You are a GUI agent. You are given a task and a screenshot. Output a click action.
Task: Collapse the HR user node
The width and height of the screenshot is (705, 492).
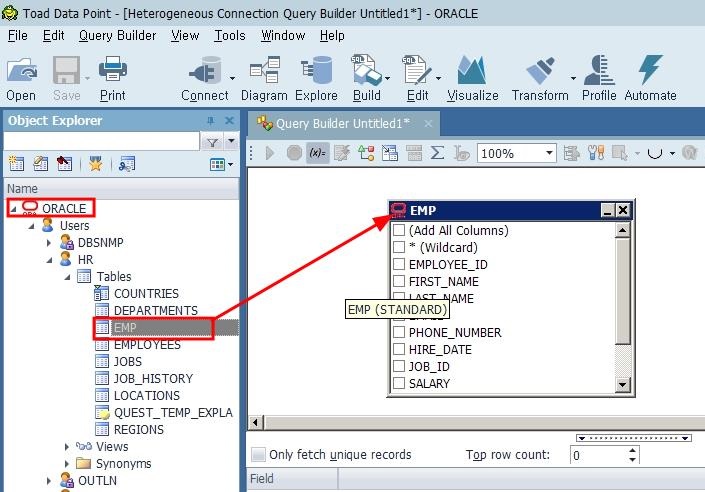pyautogui.click(x=49, y=260)
